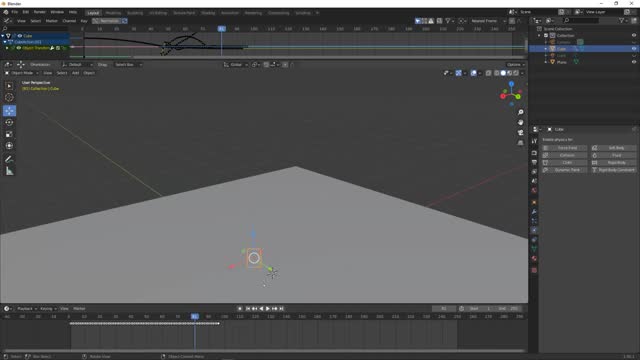Toggle Object Transforms channel visibility eye
Image resolution: width=640 pixels, height=360 pixels.
18,48
